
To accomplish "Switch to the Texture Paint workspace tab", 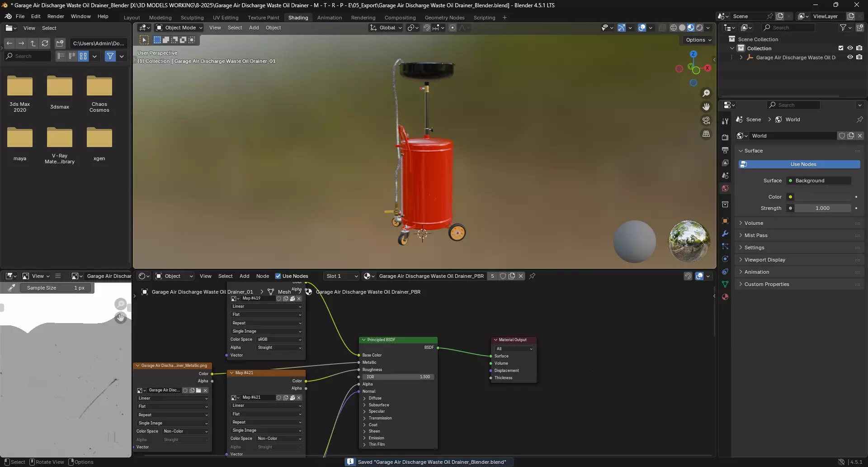I will click(x=263, y=18).
